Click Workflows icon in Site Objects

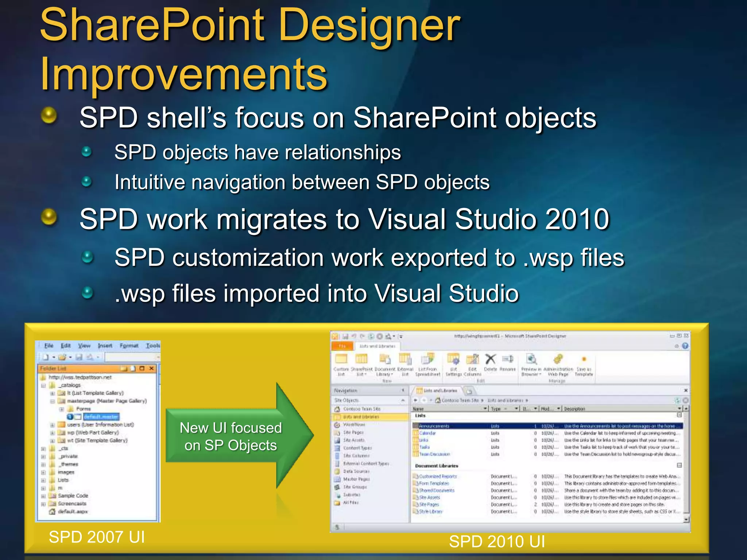click(337, 424)
